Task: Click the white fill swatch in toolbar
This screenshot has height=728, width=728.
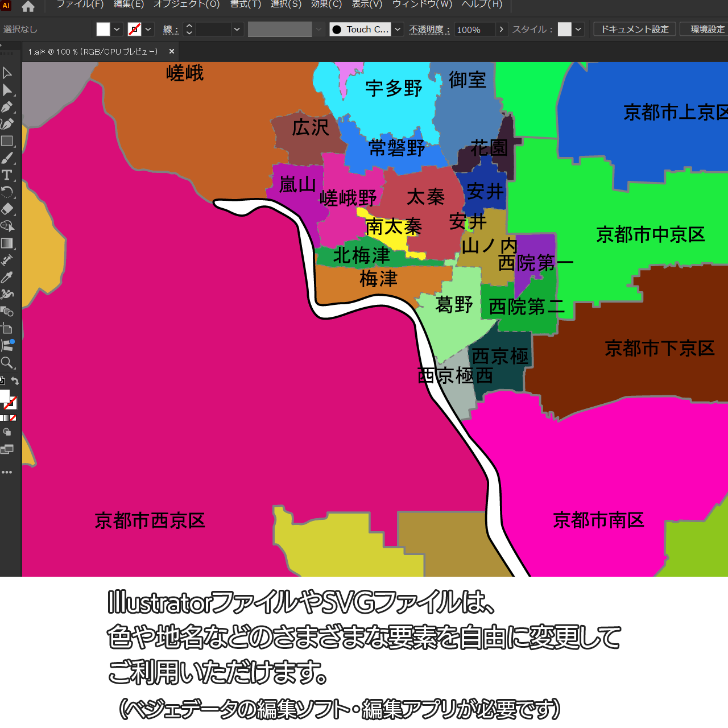Action: [x=4, y=396]
